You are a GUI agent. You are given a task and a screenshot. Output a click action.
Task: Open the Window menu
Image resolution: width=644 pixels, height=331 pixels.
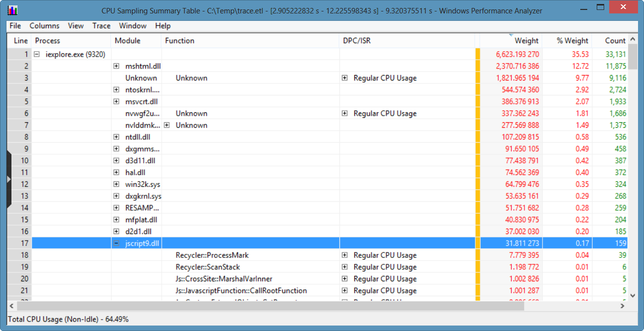tap(132, 26)
